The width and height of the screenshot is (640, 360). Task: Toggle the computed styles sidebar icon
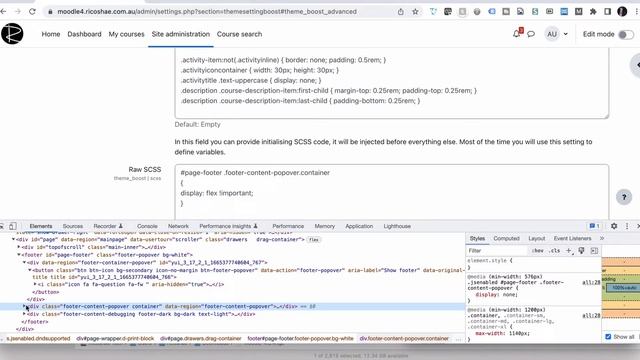click(x=594, y=250)
